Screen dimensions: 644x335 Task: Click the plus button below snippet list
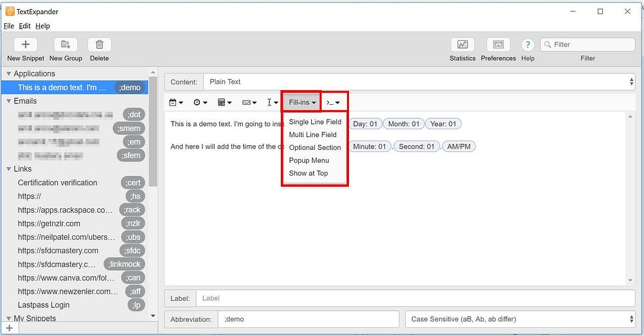coord(10,328)
